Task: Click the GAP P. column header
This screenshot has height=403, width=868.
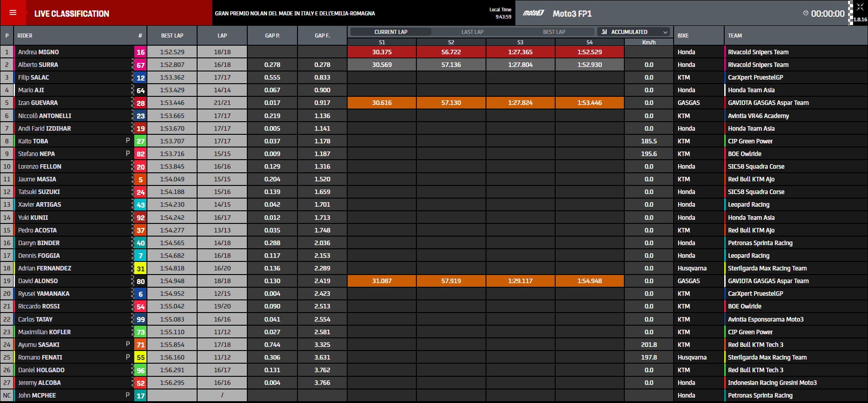Action: pos(272,35)
